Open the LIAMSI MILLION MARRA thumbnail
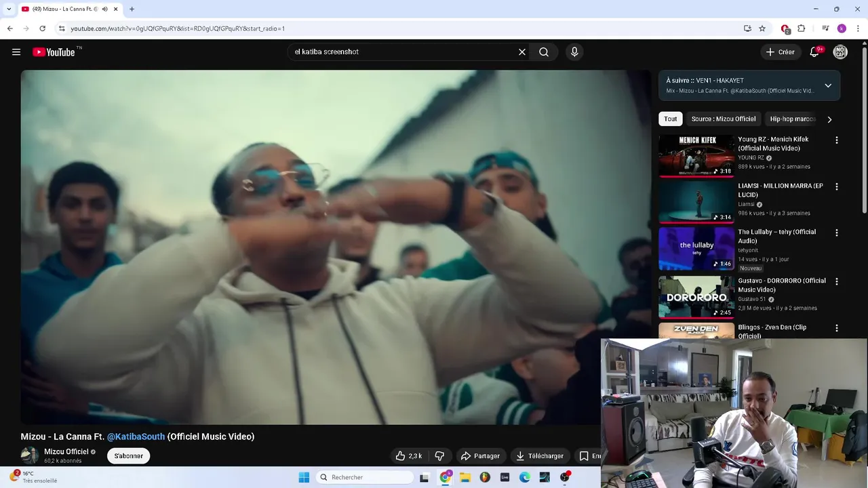This screenshot has width=868, height=488. tap(696, 202)
